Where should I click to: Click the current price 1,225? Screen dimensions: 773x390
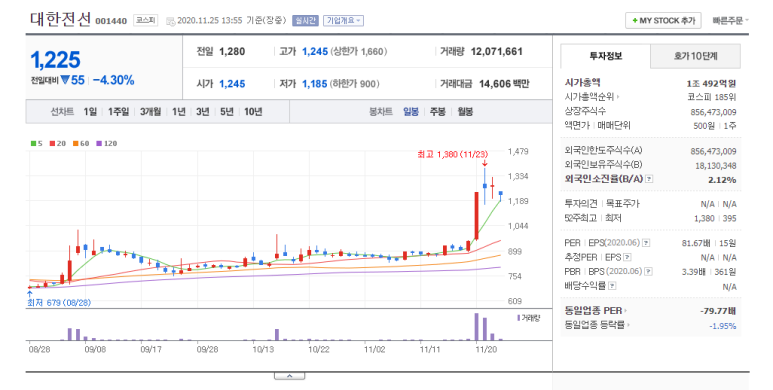55,60
